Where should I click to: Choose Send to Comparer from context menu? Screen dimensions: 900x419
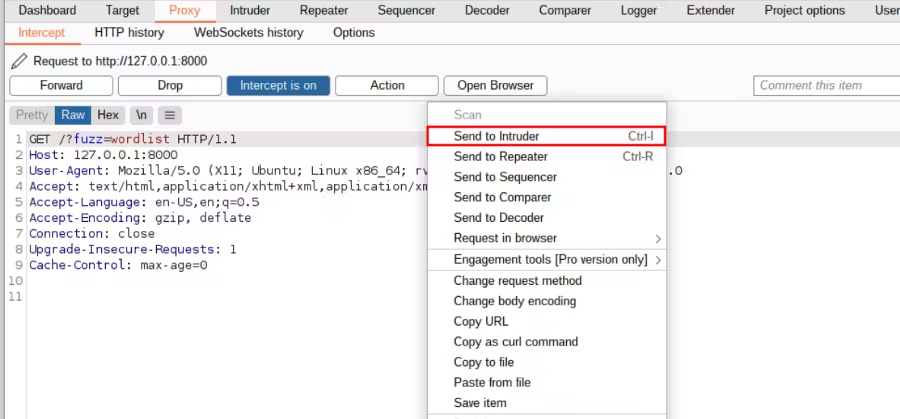546,197
